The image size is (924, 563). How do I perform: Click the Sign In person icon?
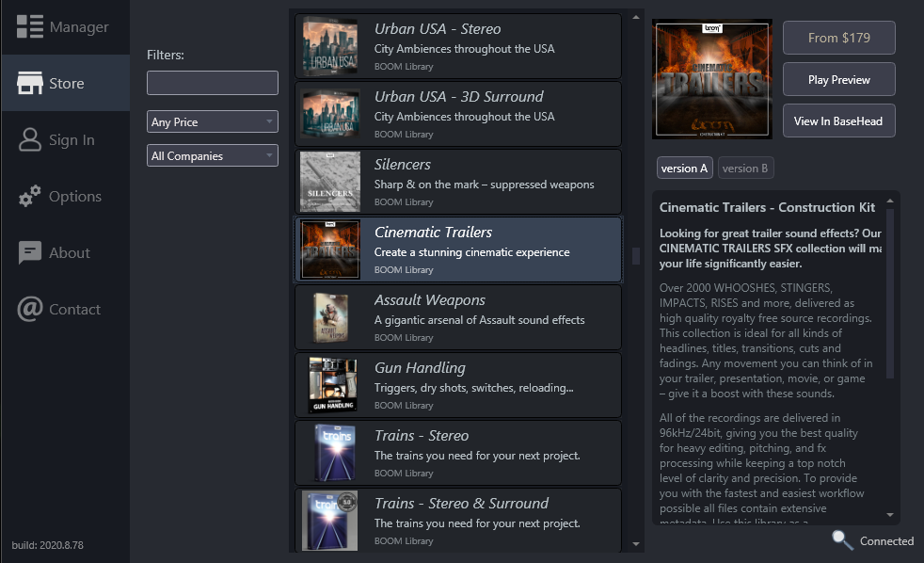29,139
